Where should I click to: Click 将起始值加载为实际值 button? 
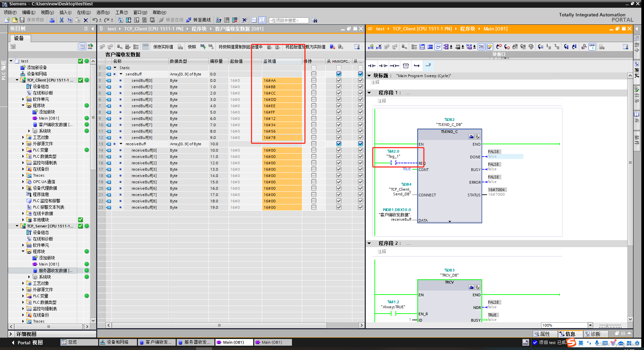click(305, 47)
